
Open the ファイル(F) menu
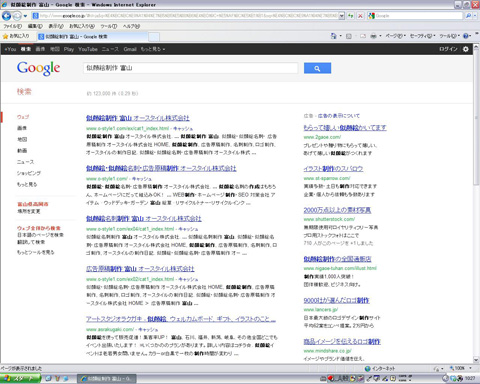click(12, 26)
